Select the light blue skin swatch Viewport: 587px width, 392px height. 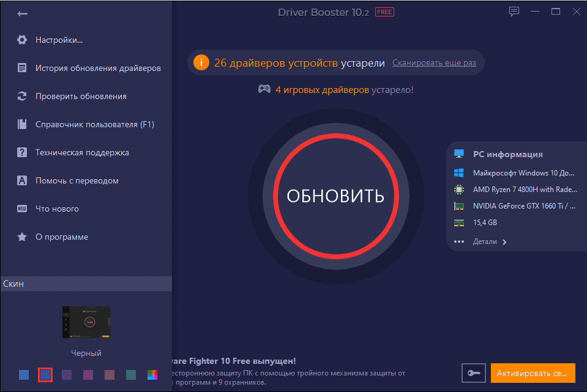24,374
